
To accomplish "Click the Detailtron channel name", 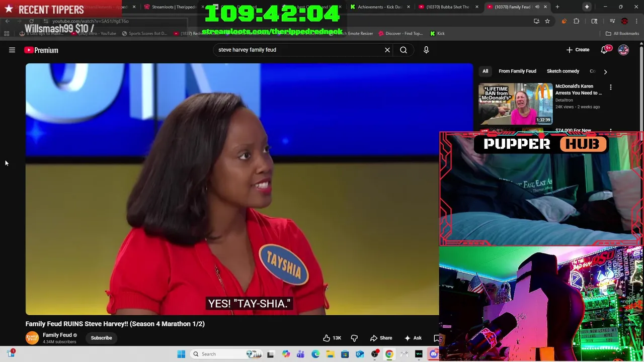I will pos(564,100).
